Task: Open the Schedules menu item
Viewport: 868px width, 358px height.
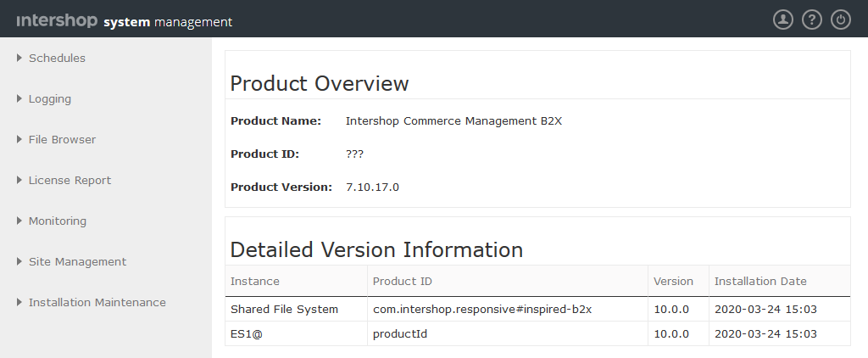Action: tap(57, 59)
